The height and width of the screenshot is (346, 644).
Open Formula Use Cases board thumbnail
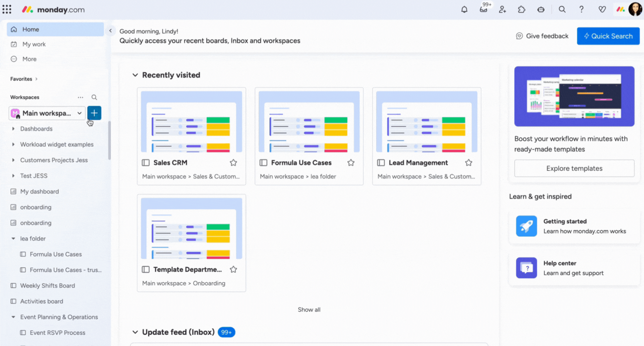pos(309,122)
